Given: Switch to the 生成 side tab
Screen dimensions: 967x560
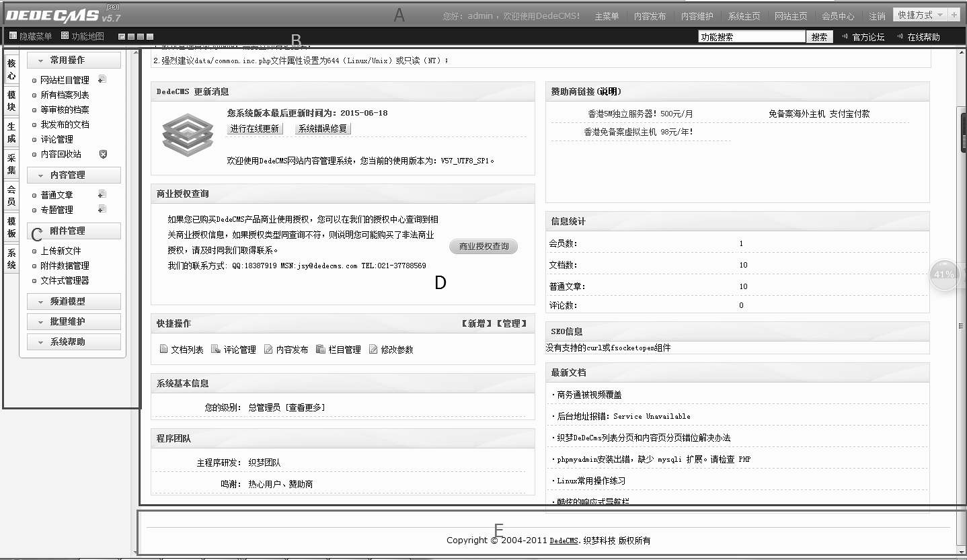Looking at the screenshot, I should coord(11,132).
